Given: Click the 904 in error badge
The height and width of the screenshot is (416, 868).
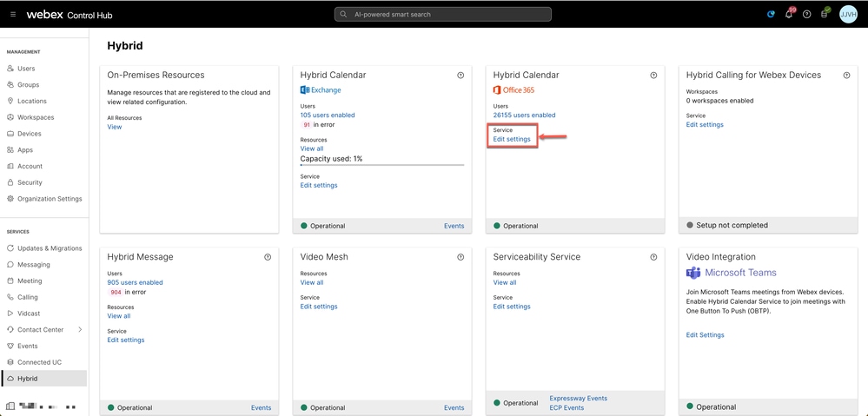Looking at the screenshot, I should point(116,293).
